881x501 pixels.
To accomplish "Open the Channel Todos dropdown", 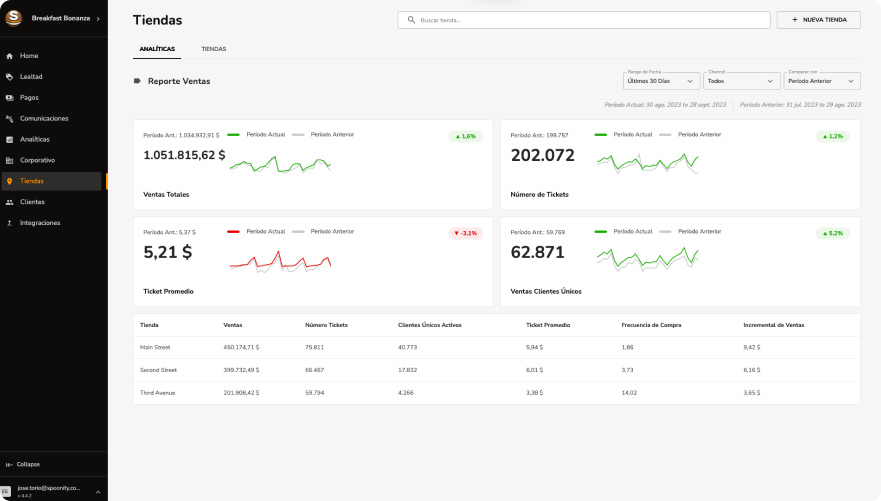I will point(741,81).
